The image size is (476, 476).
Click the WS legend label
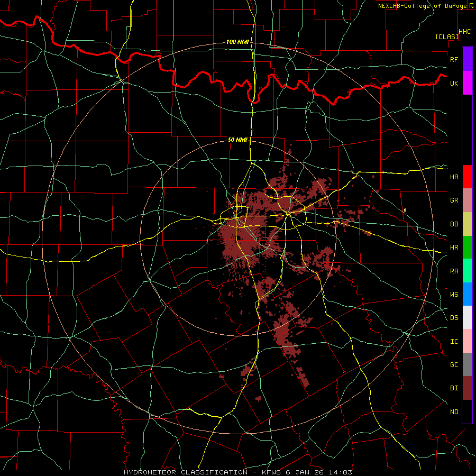click(454, 294)
